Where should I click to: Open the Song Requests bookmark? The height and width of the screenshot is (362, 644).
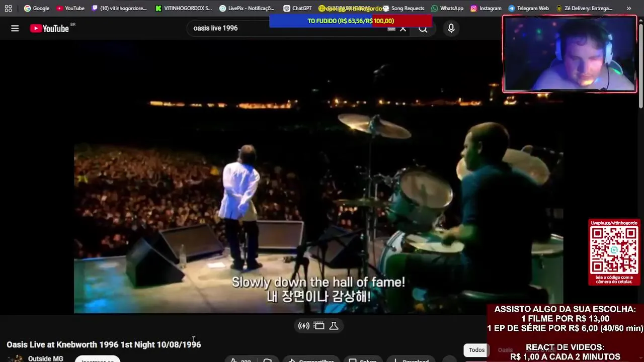click(404, 8)
